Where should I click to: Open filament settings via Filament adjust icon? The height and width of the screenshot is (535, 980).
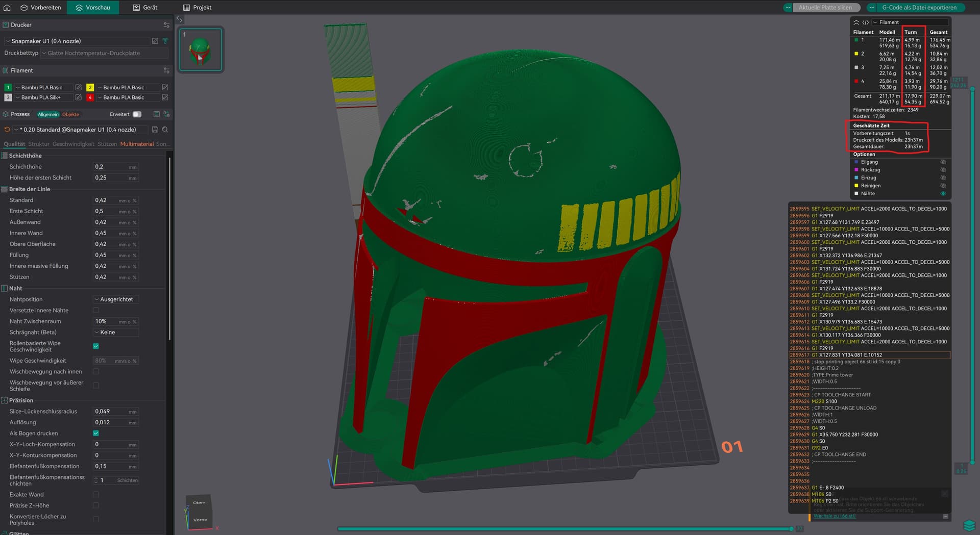[x=166, y=70]
